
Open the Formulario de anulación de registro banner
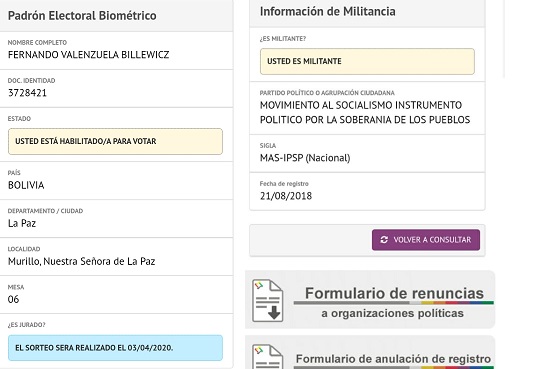(370, 353)
